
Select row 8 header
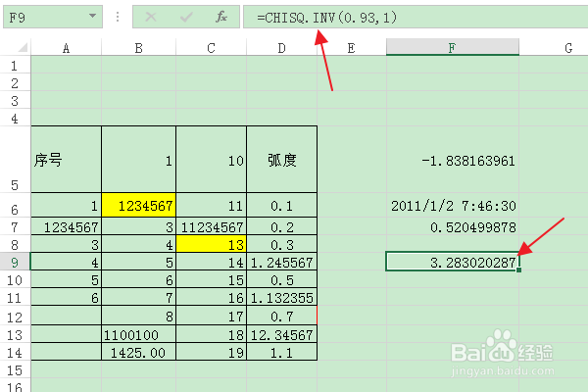[15, 244]
